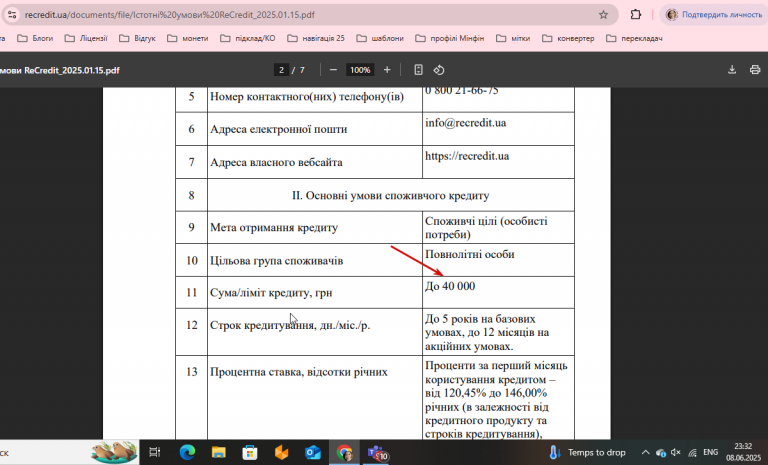Click the address bar URL field

coord(309,15)
